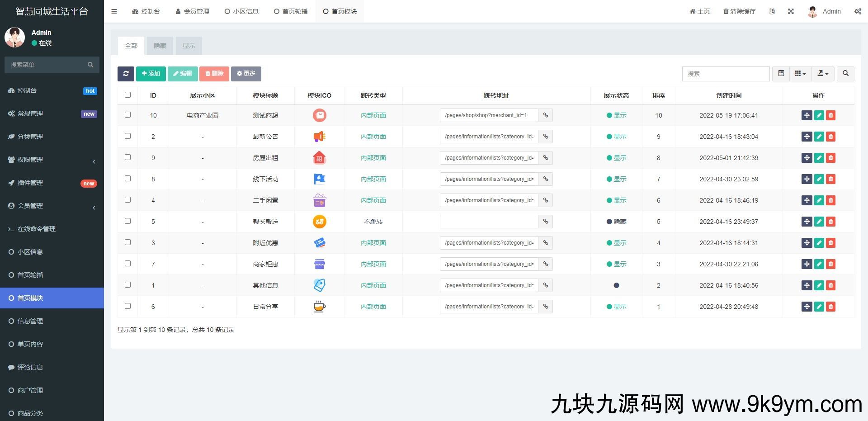Open the export dropdown in table toolbar
868x421 pixels.
[823, 74]
